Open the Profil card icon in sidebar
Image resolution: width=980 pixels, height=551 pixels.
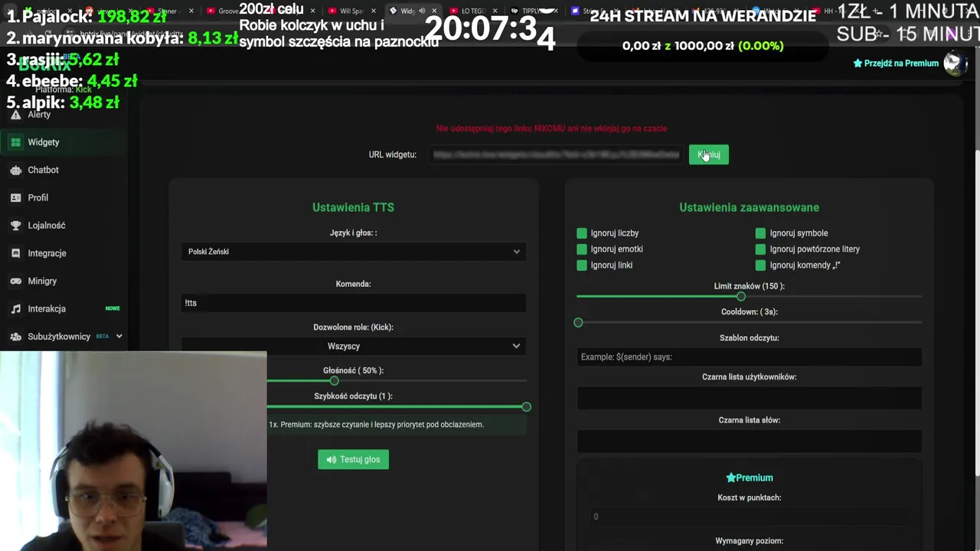(15, 197)
